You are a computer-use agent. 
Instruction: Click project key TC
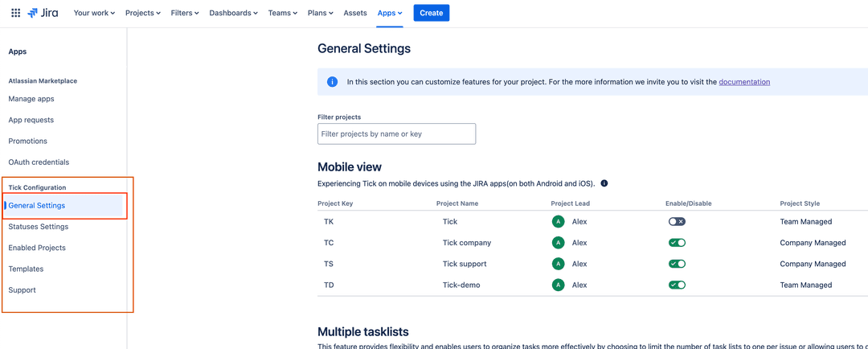coord(329,243)
